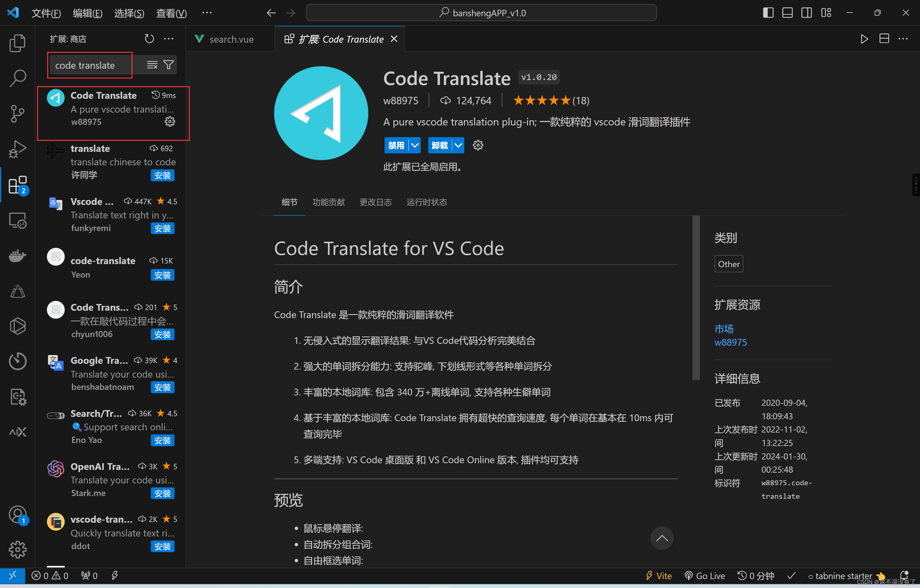Install code-translate by Yeon
920x588 pixels.
click(162, 275)
